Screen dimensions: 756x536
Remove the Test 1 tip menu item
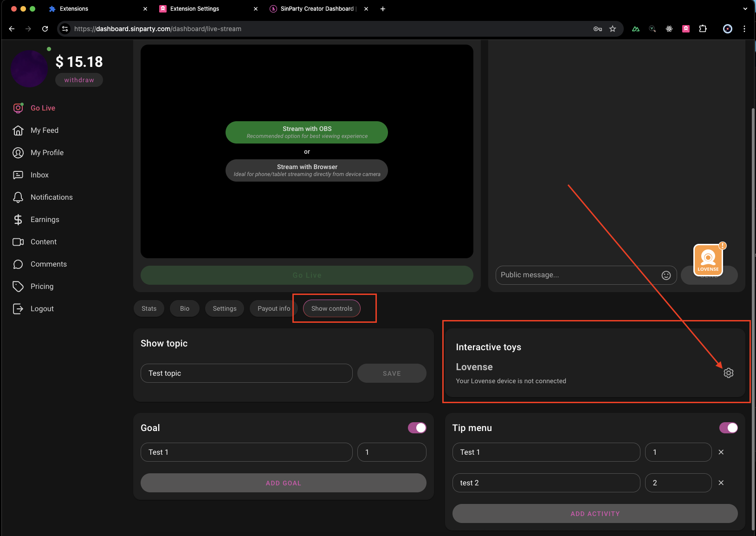(721, 452)
